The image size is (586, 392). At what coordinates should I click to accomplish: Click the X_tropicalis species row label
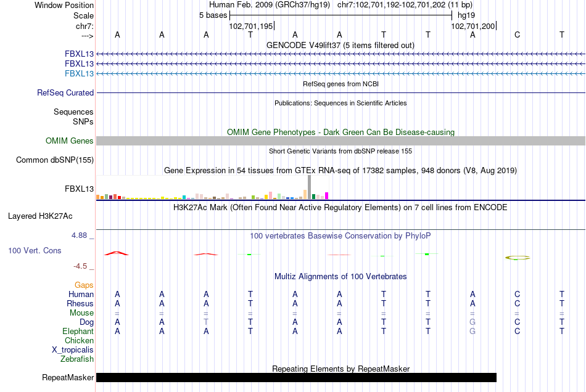[73, 350]
